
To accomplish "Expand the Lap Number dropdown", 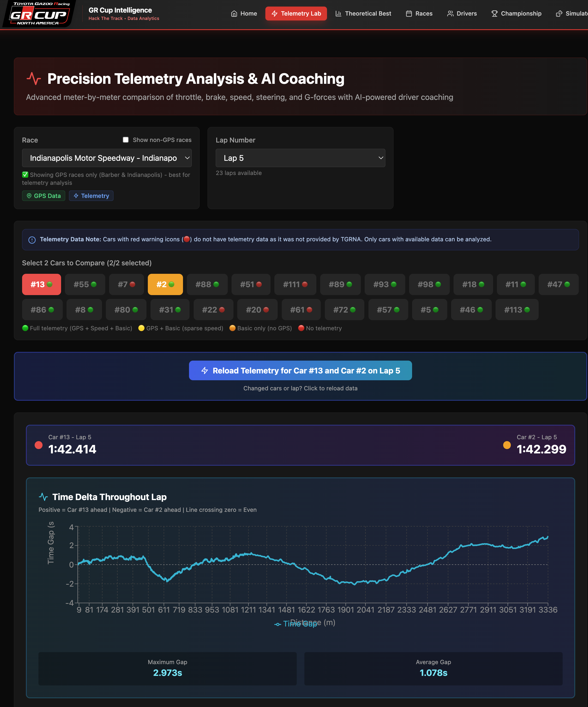I will 300,158.
